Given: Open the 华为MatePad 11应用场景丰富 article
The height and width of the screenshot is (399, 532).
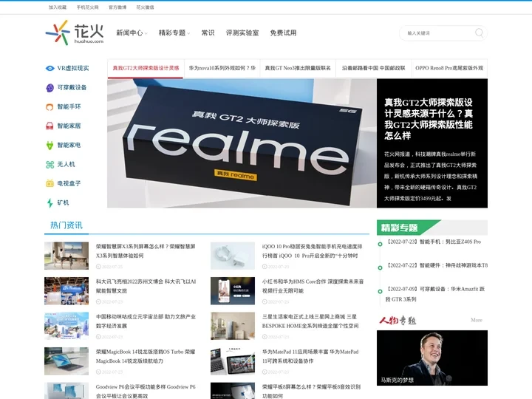Looking at the screenshot, I should click(310, 356).
